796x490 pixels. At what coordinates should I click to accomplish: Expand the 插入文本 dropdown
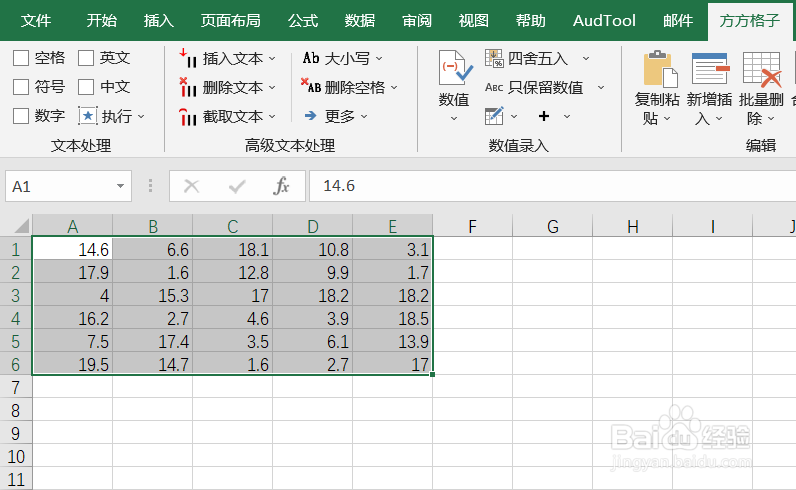pyautogui.click(x=272, y=58)
